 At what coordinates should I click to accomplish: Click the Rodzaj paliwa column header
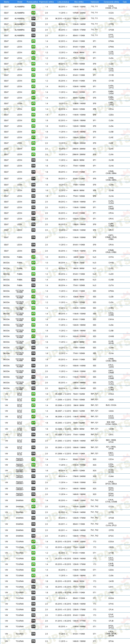(x=32, y=2)
